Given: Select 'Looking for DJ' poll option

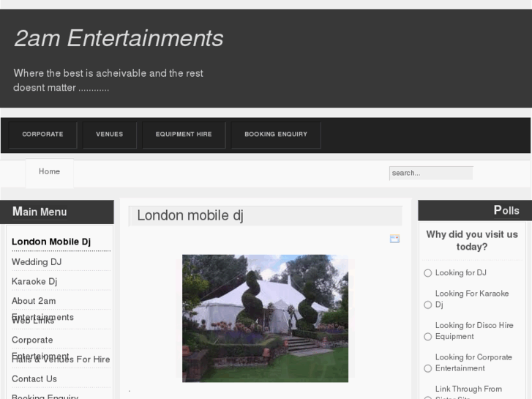Looking at the screenshot, I should click(x=428, y=273).
